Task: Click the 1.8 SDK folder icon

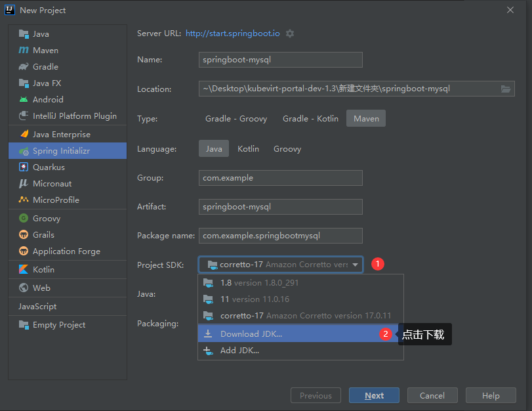Action: click(208, 282)
